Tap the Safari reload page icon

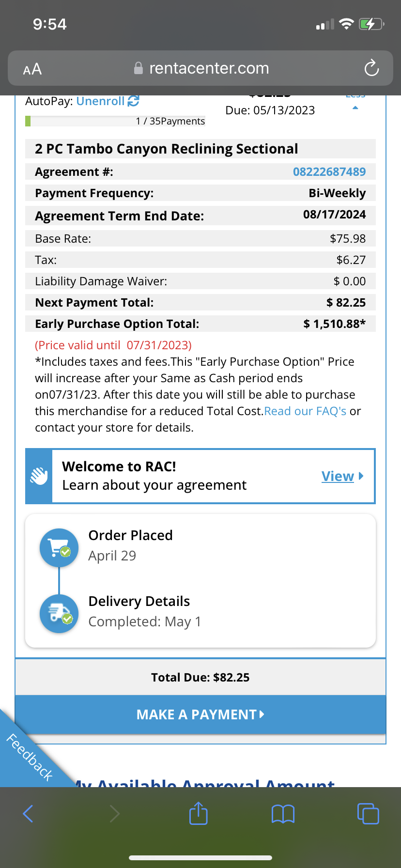click(371, 68)
